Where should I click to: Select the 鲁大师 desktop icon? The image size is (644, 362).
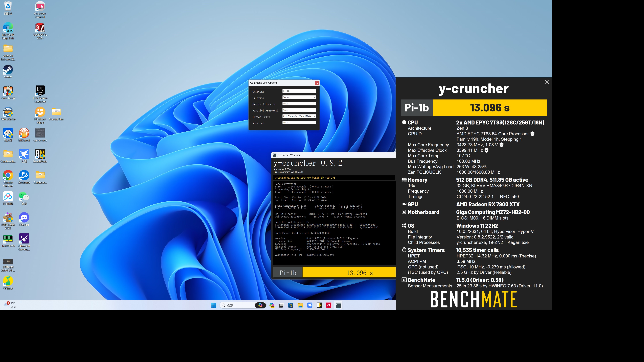(x=8, y=135)
